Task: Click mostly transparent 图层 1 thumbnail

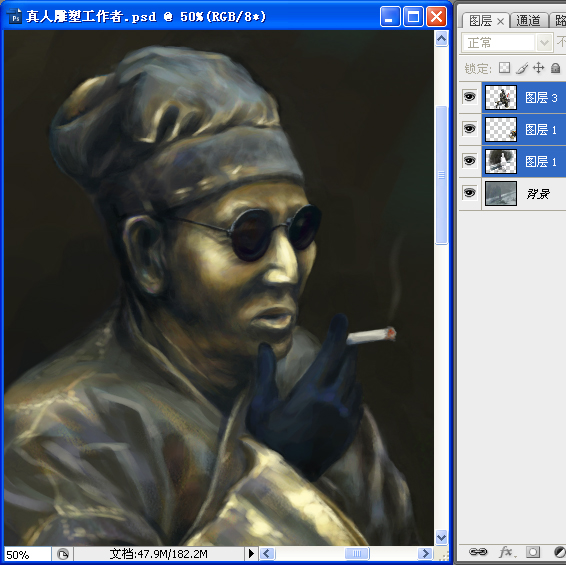Action: 501,129
